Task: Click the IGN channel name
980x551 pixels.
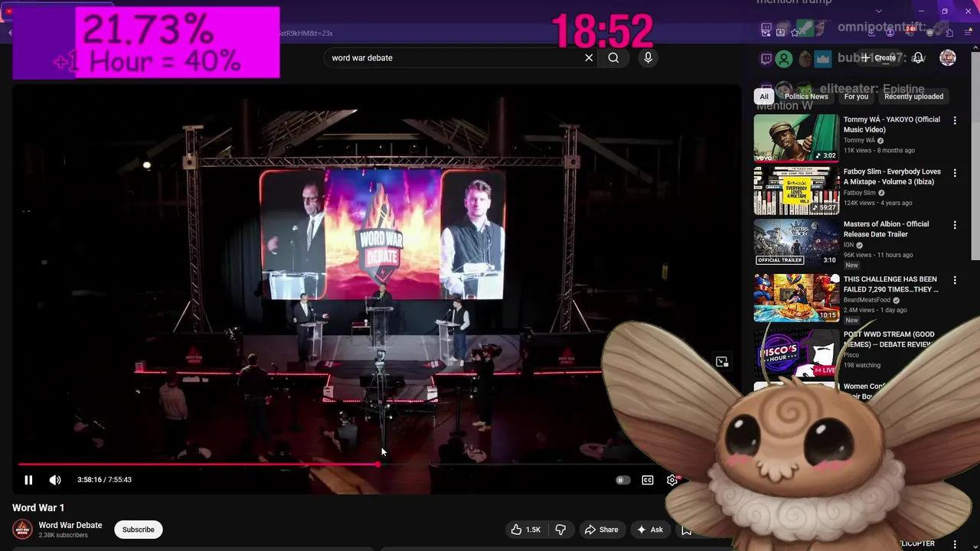Action: pyautogui.click(x=848, y=245)
